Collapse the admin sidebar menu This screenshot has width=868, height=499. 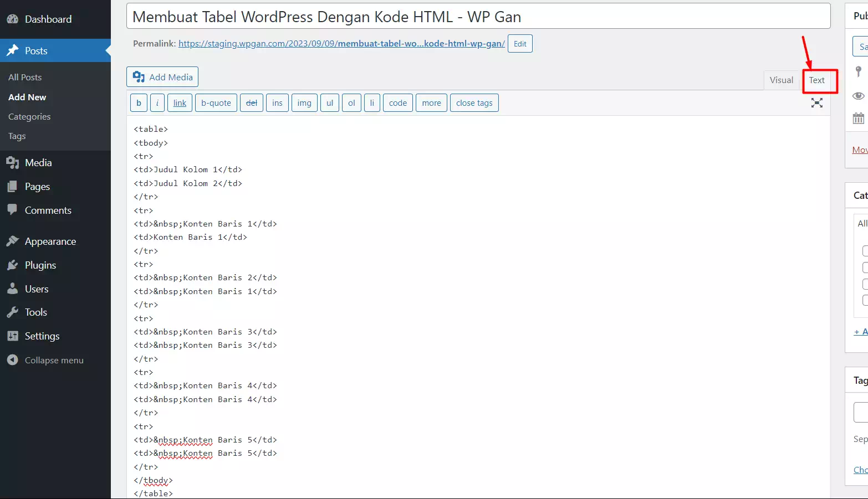click(45, 361)
